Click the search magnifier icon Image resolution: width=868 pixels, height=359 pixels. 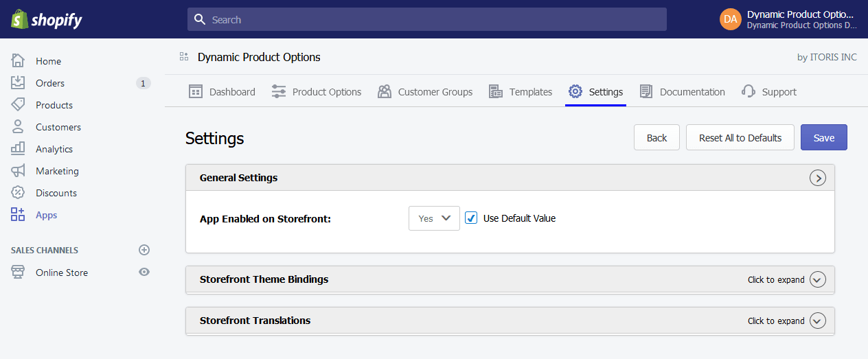coord(200,19)
